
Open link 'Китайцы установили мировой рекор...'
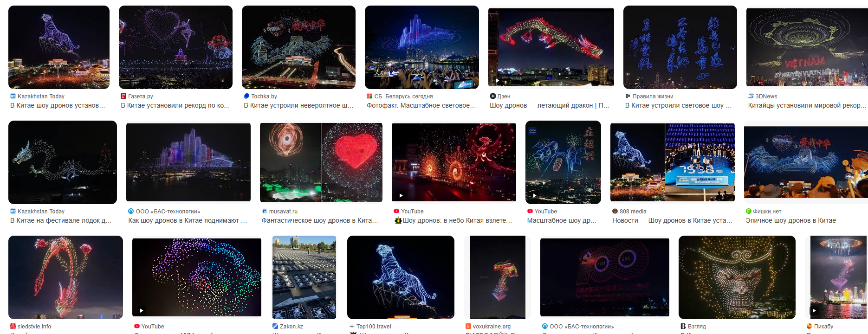[807, 106]
